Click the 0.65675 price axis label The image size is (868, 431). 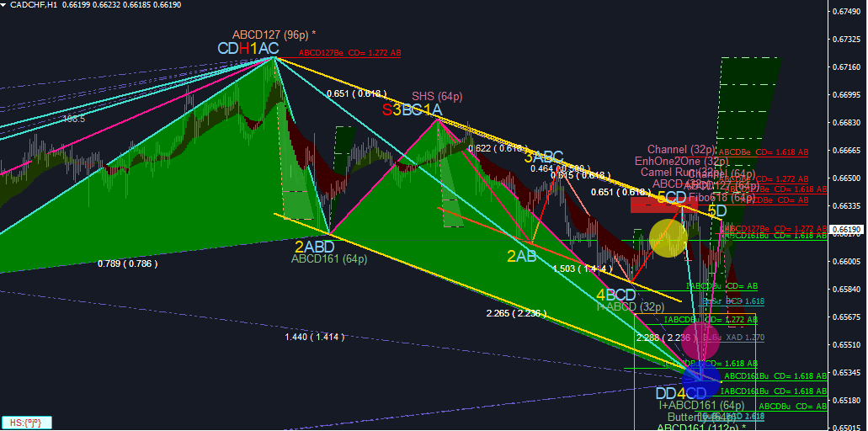pos(847,317)
